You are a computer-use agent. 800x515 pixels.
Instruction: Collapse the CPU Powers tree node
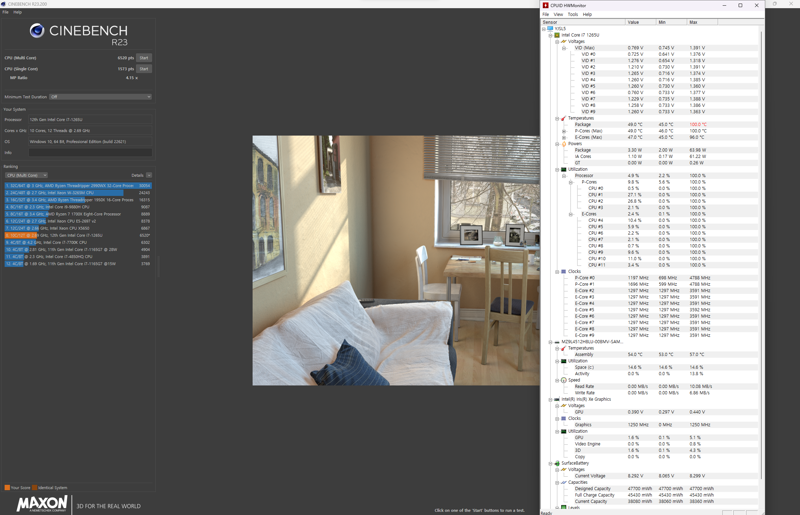(557, 143)
